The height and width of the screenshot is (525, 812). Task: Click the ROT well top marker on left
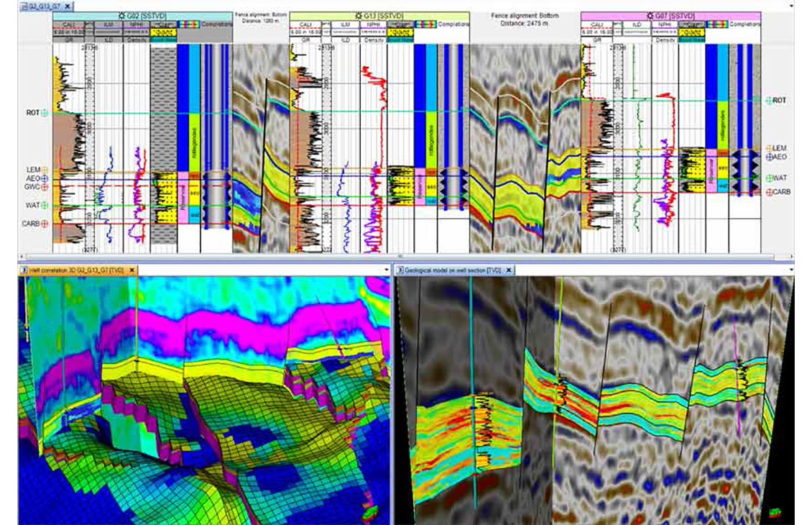coord(47,113)
